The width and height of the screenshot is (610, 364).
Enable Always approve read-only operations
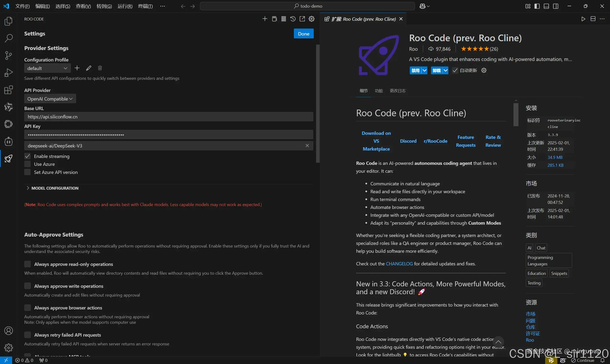click(x=27, y=264)
